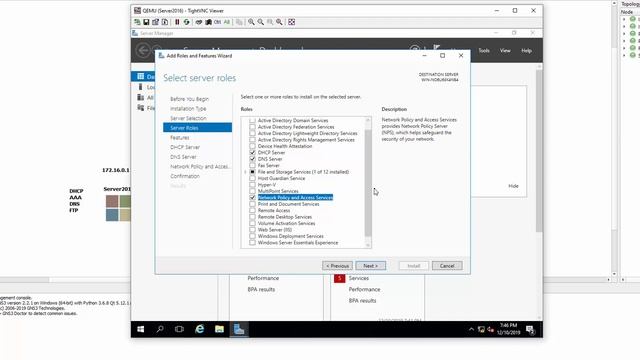Expand File and Storage Services node

pos(246,172)
